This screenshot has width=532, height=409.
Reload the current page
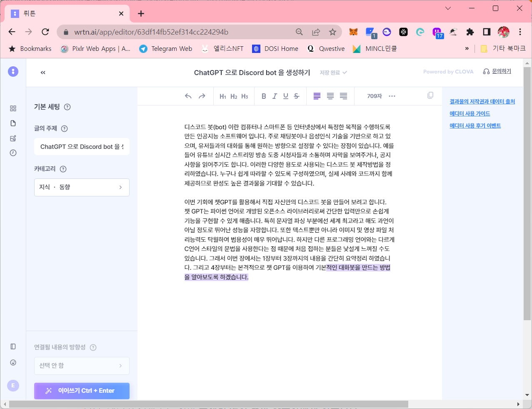coord(45,32)
